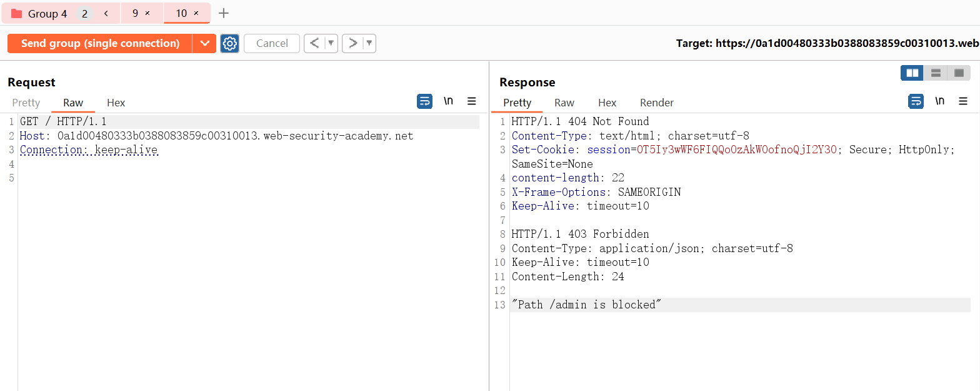Image resolution: width=980 pixels, height=391 pixels.
Task: Open the Request pane hamburger menu
Action: pos(472,101)
